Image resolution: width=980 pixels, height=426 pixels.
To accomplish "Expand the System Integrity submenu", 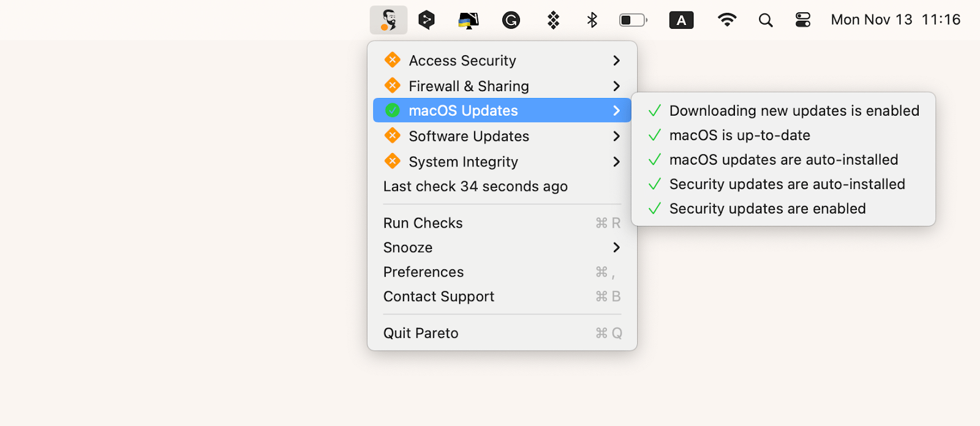I will 616,162.
